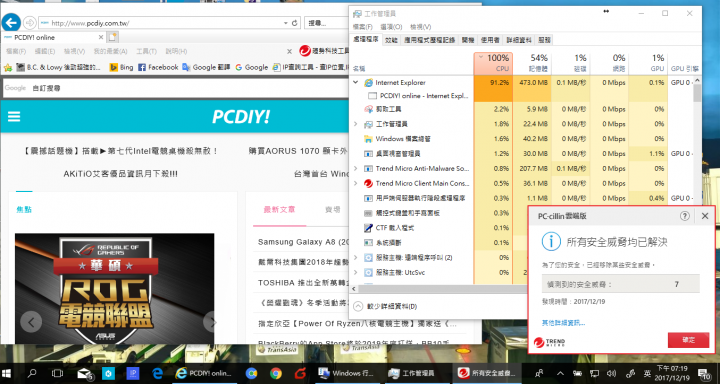Click the red 確定 button in PC-cillin
Image resolution: width=720 pixels, height=384 pixels.
tap(688, 340)
